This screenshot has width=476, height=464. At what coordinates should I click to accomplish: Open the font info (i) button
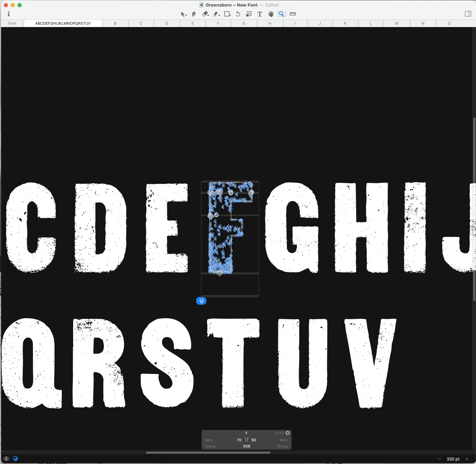coord(9,14)
